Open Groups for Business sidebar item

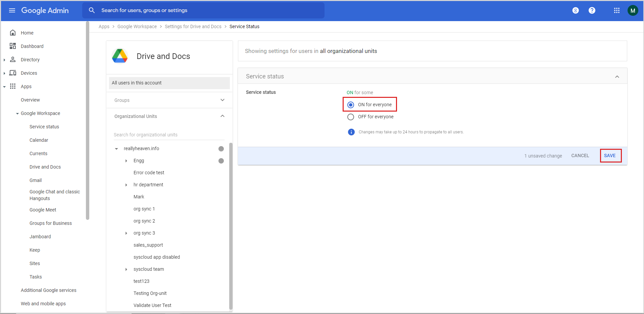(x=51, y=223)
